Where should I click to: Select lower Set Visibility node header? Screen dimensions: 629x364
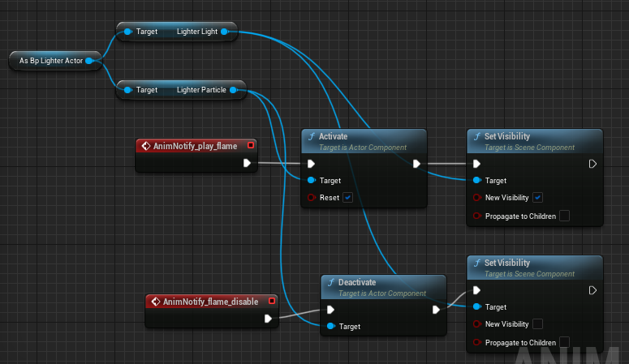coord(535,268)
